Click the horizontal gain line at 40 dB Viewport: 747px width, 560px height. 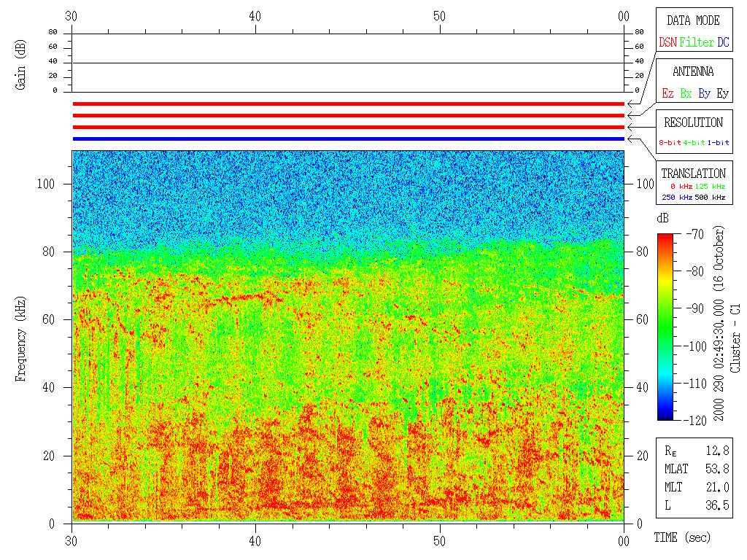(x=348, y=63)
